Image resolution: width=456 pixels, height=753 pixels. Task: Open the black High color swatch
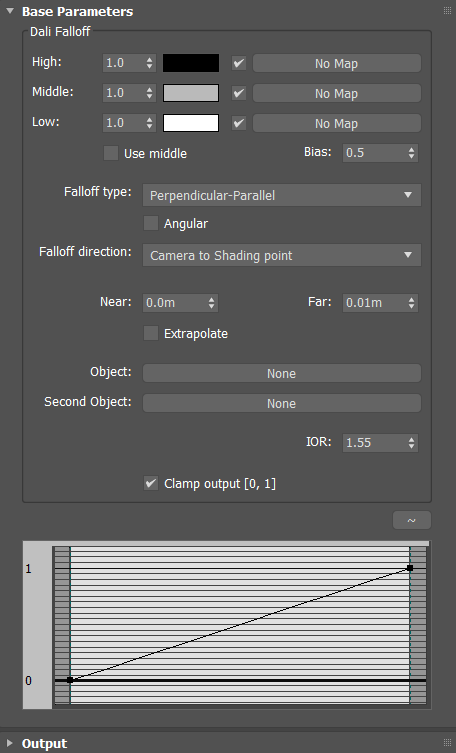pos(191,63)
